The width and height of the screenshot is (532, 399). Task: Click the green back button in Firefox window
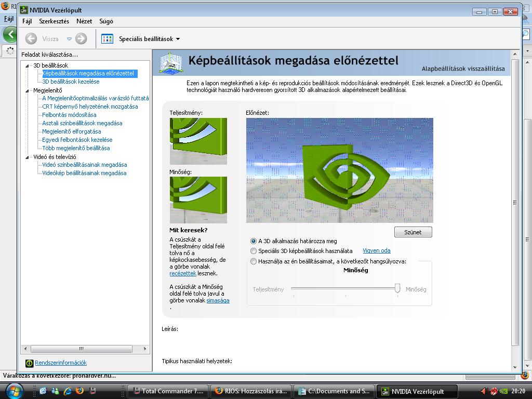point(9,34)
